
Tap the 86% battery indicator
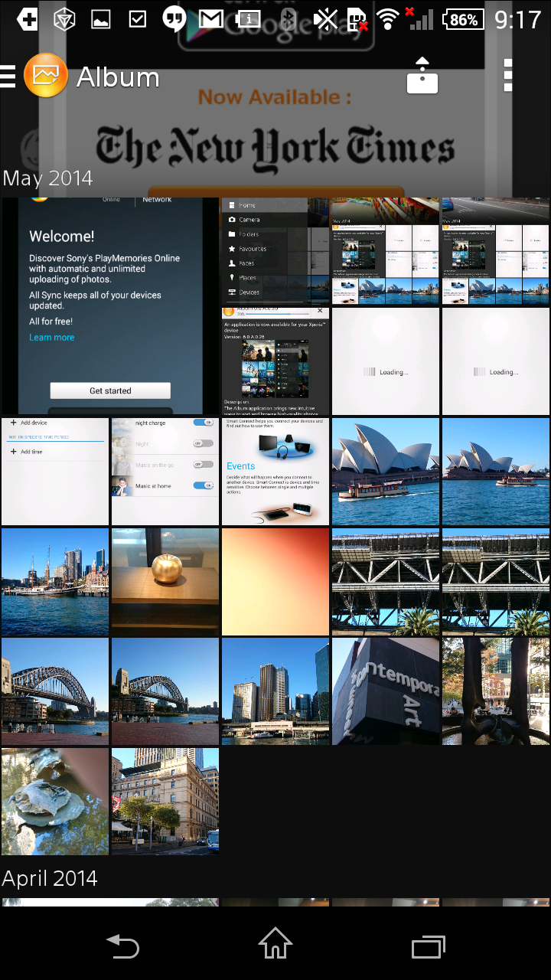pyautogui.click(x=462, y=19)
